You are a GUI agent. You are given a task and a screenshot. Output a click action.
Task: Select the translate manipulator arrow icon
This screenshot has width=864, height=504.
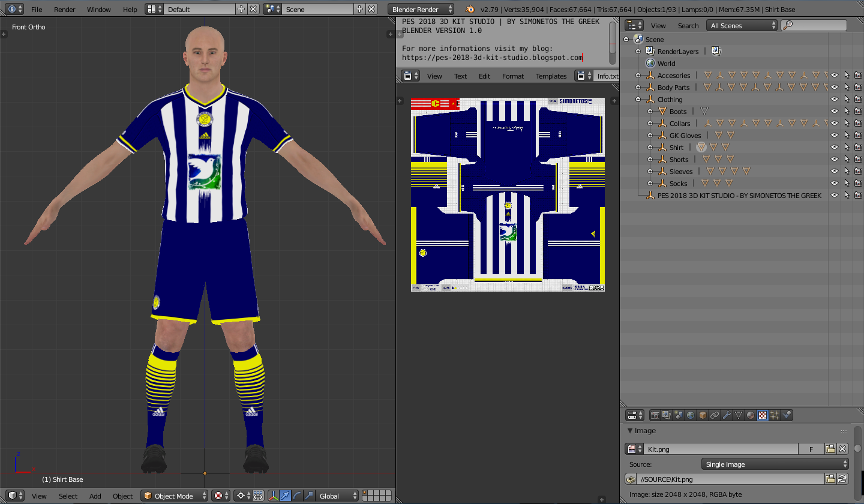point(285,496)
